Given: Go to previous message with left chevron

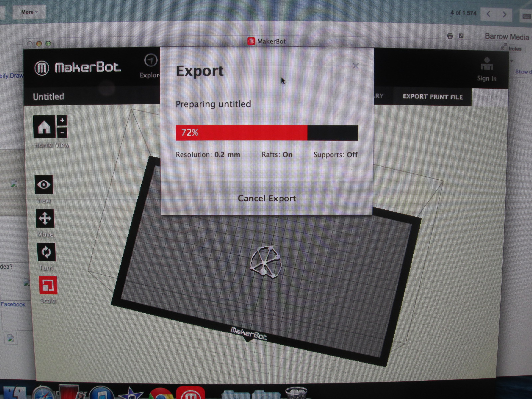Looking at the screenshot, I should [x=488, y=14].
